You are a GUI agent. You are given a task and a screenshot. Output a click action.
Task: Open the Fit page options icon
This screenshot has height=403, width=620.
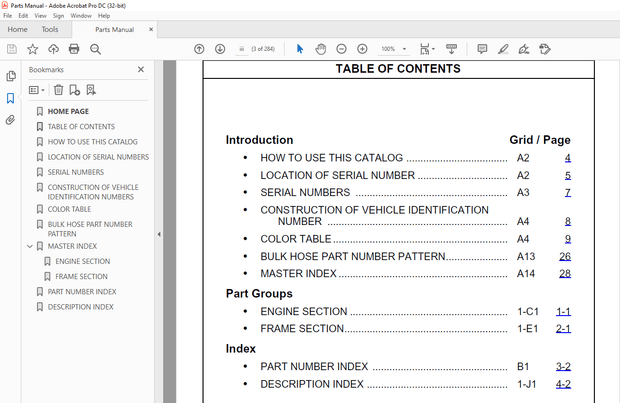click(427, 49)
